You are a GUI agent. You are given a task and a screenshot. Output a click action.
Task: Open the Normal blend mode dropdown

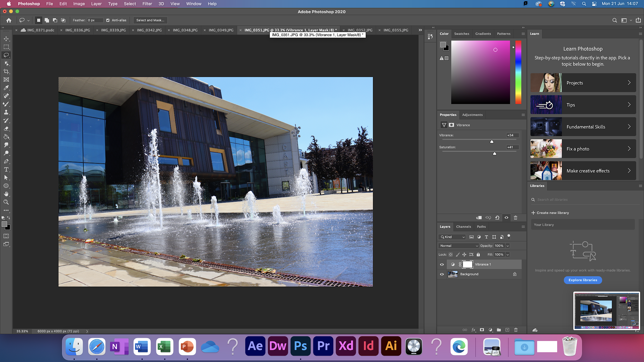[458, 246]
